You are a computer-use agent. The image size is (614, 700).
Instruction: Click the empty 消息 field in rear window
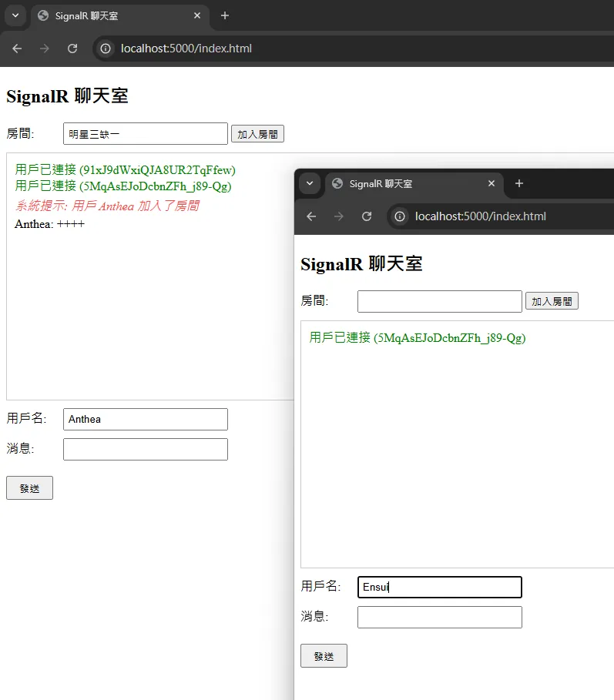[146, 449]
